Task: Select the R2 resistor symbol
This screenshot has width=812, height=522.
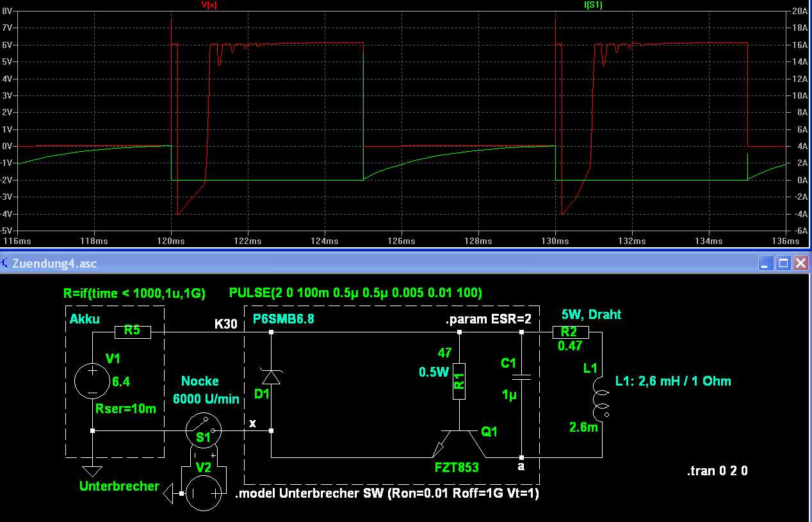Action: tap(569, 332)
